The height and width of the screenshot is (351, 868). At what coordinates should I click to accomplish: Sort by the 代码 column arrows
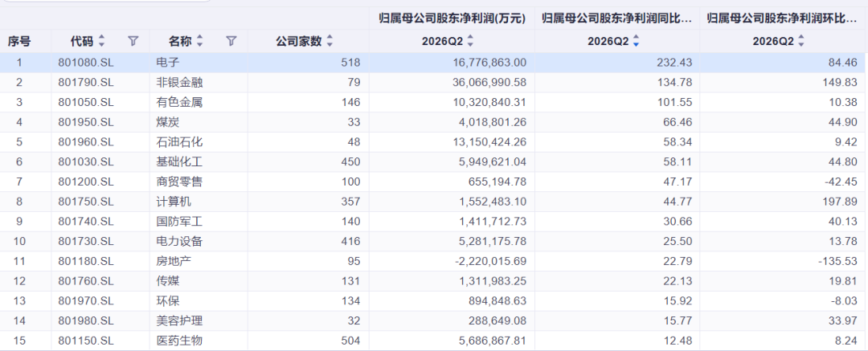tap(101, 40)
